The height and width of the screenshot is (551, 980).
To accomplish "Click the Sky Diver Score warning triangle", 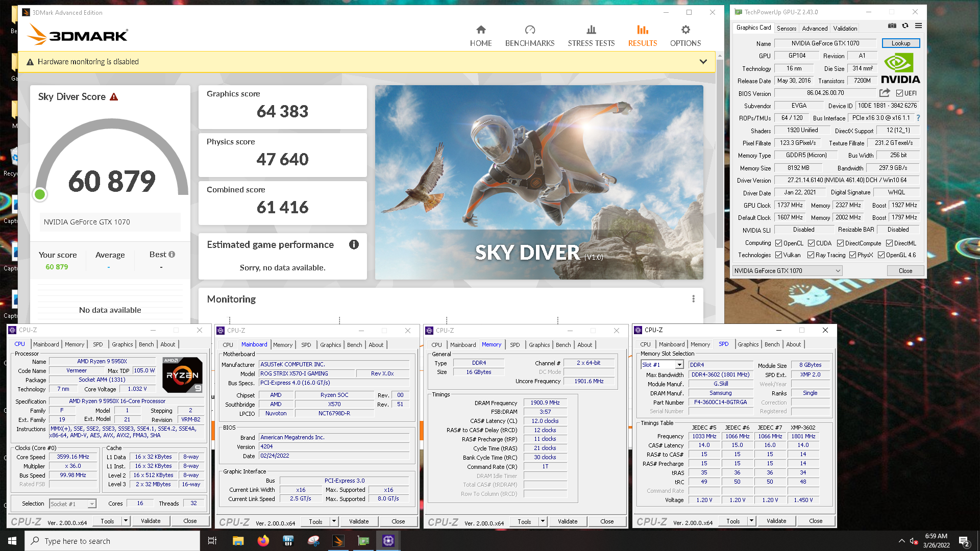I will click(114, 97).
